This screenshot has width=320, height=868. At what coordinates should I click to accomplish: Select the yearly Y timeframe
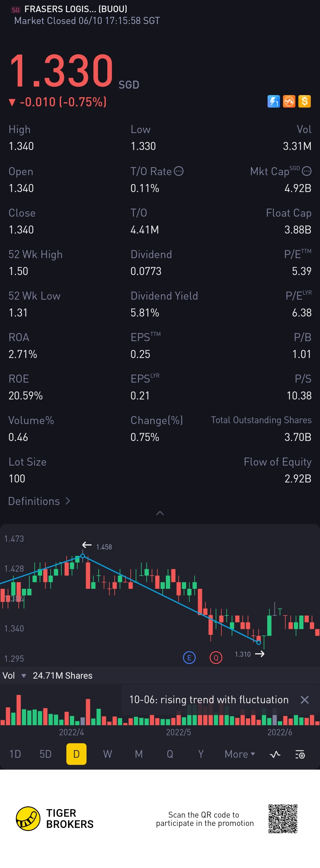(x=201, y=754)
